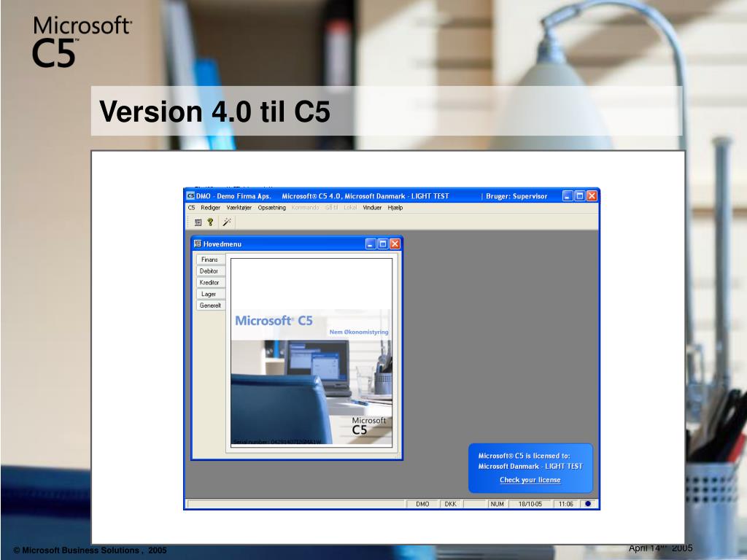Click the Bruger: Supervisor title text
Screen dimensions: 747x560
click(x=516, y=196)
